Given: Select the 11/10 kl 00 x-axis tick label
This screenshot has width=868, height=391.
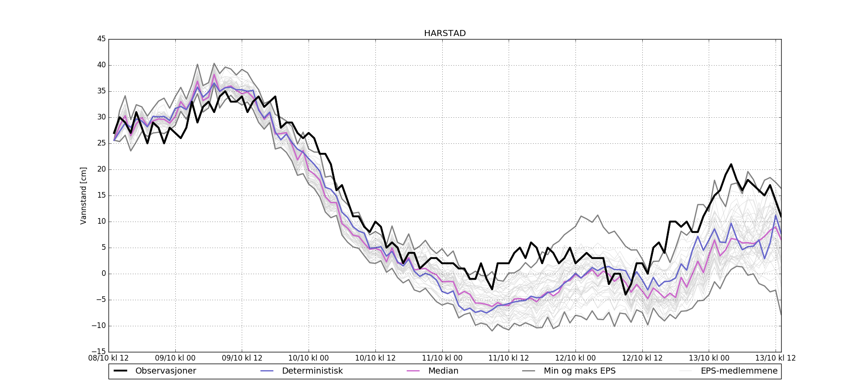Looking at the screenshot, I should (442, 358).
